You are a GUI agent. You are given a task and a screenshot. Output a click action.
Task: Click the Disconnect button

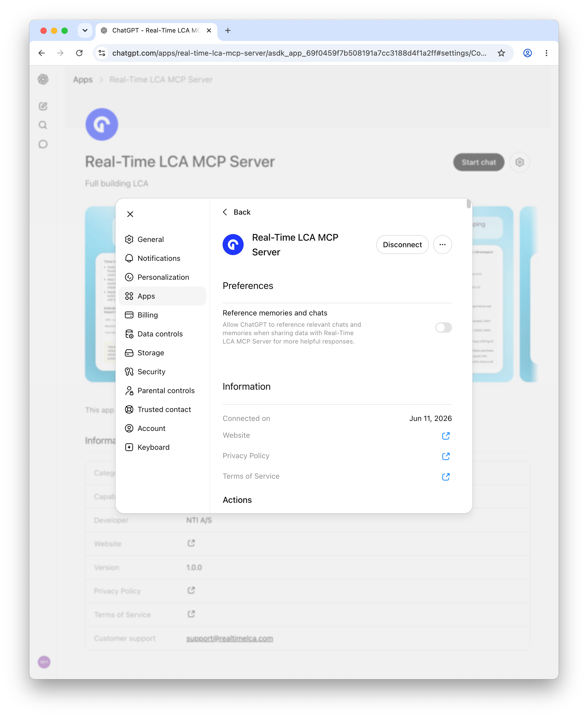(x=402, y=245)
